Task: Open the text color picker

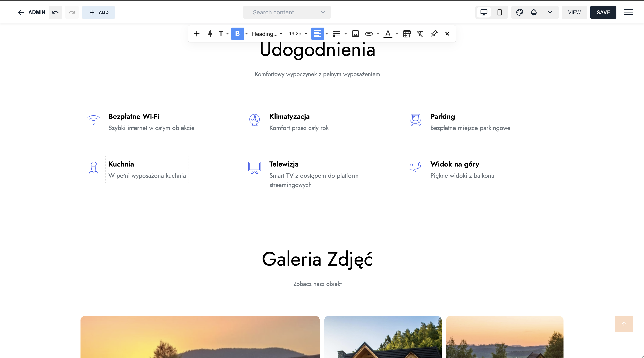Action: (x=388, y=34)
